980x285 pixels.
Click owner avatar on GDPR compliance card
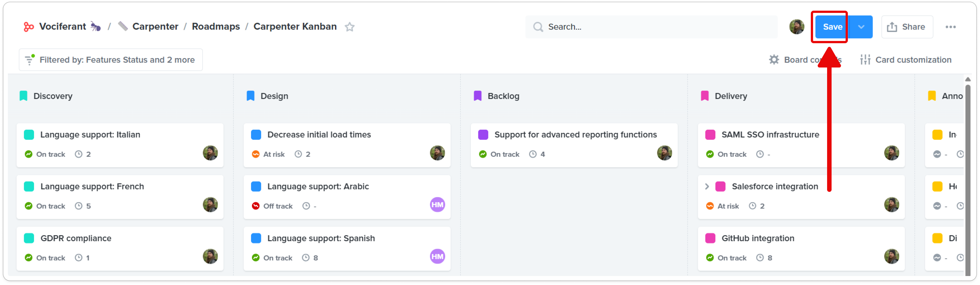point(210,256)
